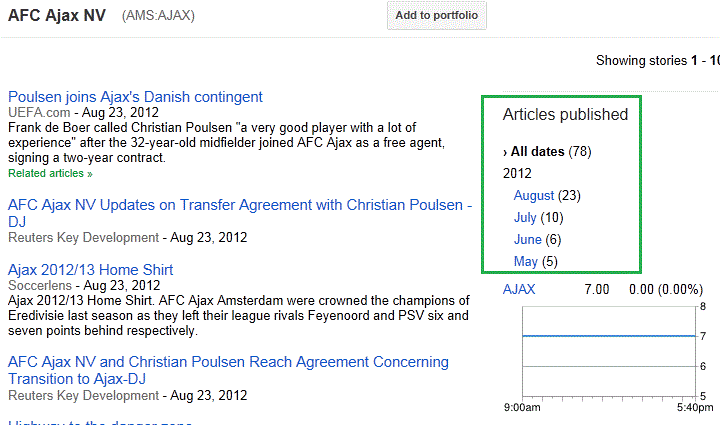Viewport: 720px width, 425px height.
Task: Filter articles by June
Action: 528,239
